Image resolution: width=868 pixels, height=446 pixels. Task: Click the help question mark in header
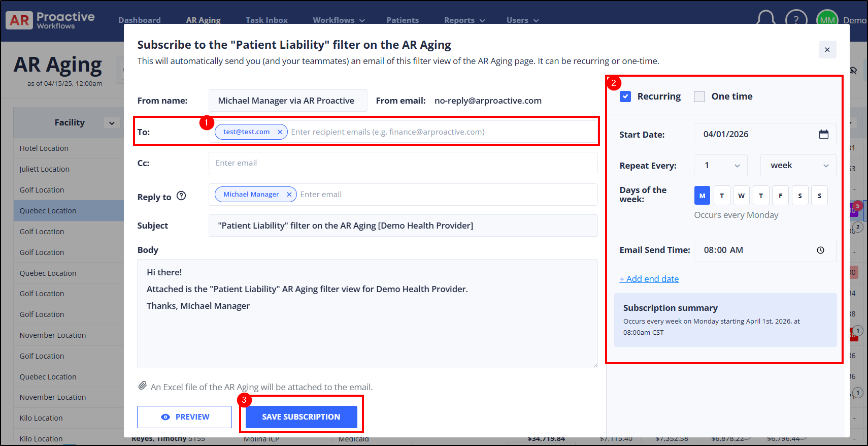(x=795, y=20)
